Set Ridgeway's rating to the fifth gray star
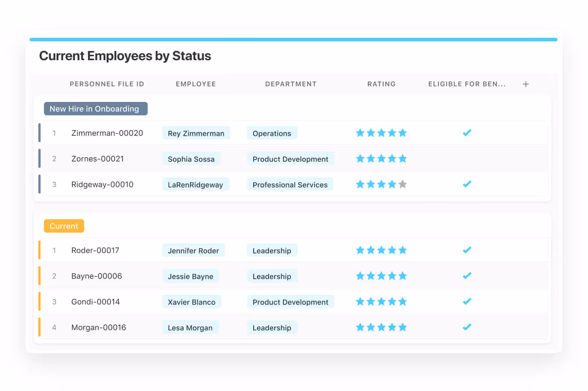This screenshot has height=391, width=588. point(402,185)
